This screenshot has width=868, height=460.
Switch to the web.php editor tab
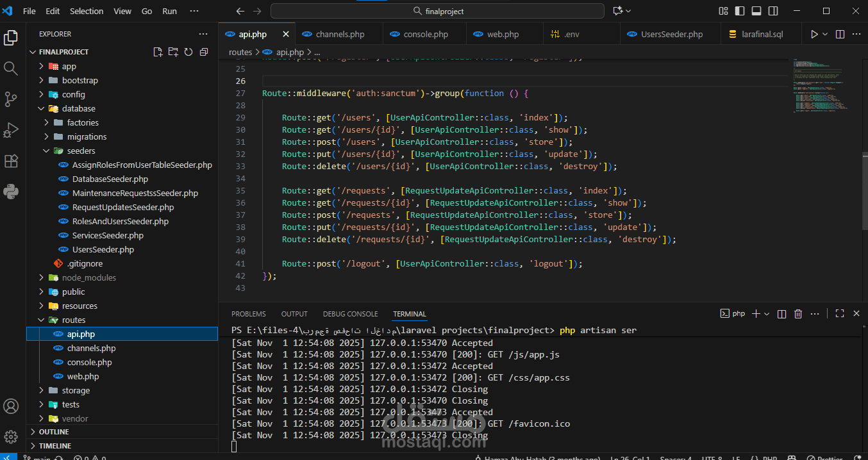point(503,35)
